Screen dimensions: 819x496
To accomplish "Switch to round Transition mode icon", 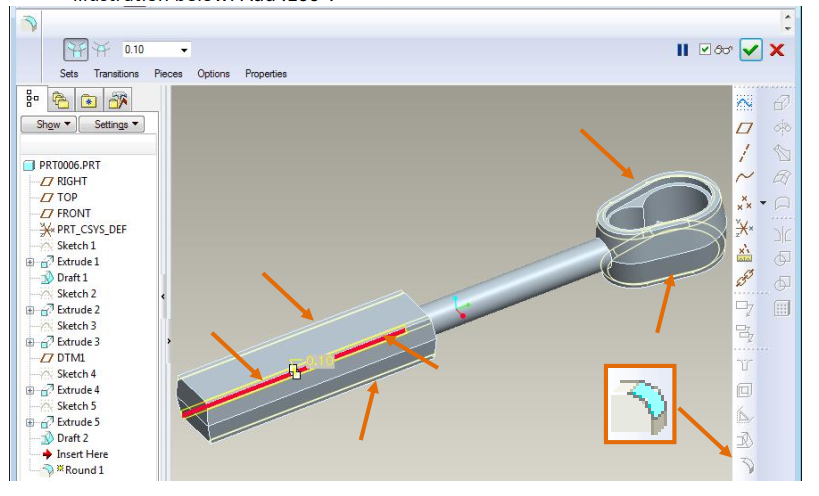I will pyautogui.click(x=101, y=50).
